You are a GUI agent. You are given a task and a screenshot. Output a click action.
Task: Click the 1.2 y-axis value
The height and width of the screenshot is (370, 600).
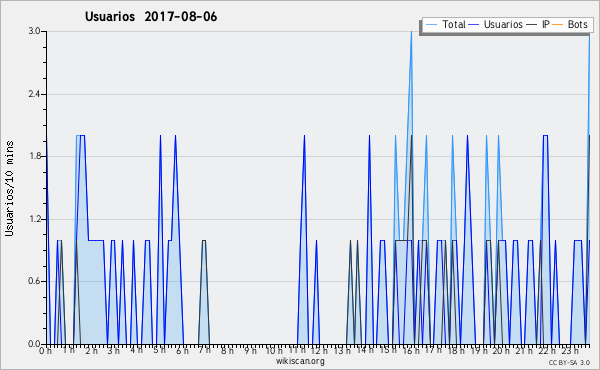(34, 219)
